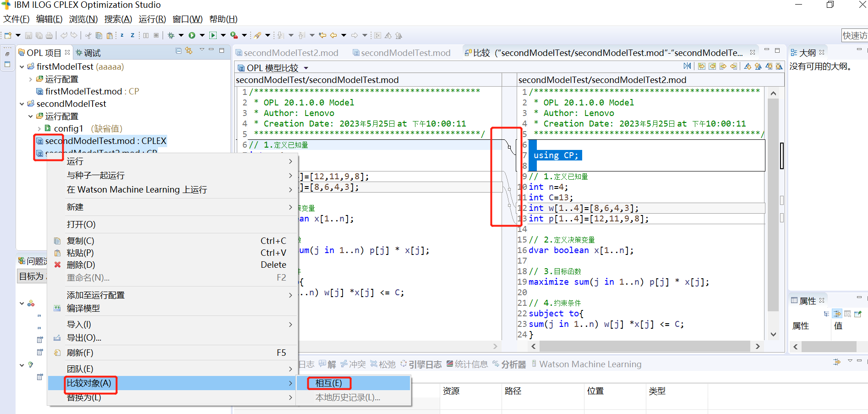Viewport: 868px width, 414px height.
Task: Switch to the 调试 tab
Action: 88,53
